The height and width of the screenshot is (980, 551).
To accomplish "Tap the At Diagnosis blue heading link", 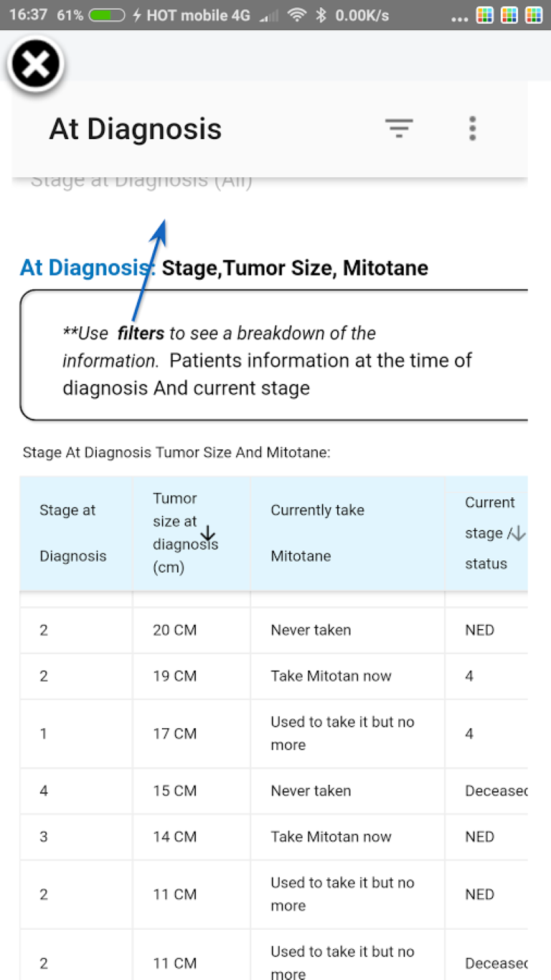I will (88, 268).
